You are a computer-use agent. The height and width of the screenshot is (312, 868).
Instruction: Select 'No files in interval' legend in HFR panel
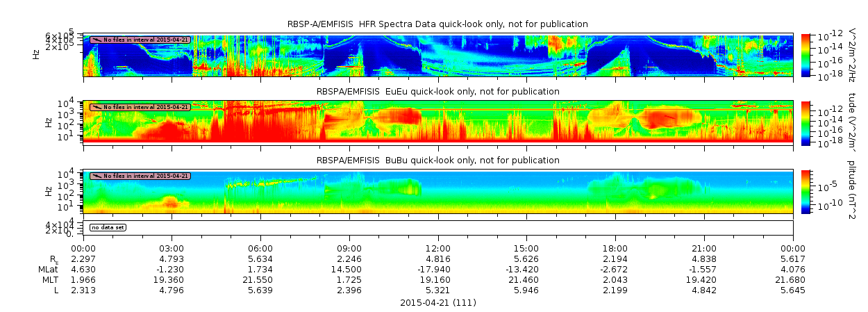pos(140,40)
